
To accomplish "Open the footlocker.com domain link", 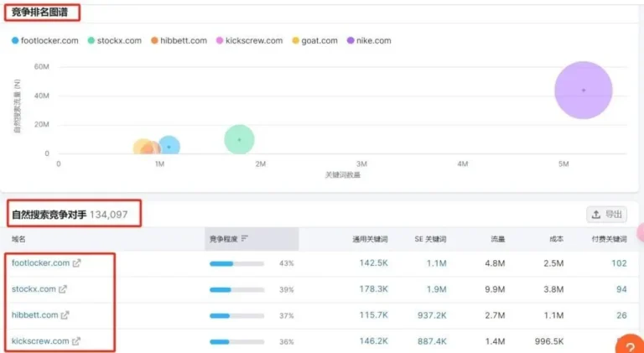I will 40,263.
